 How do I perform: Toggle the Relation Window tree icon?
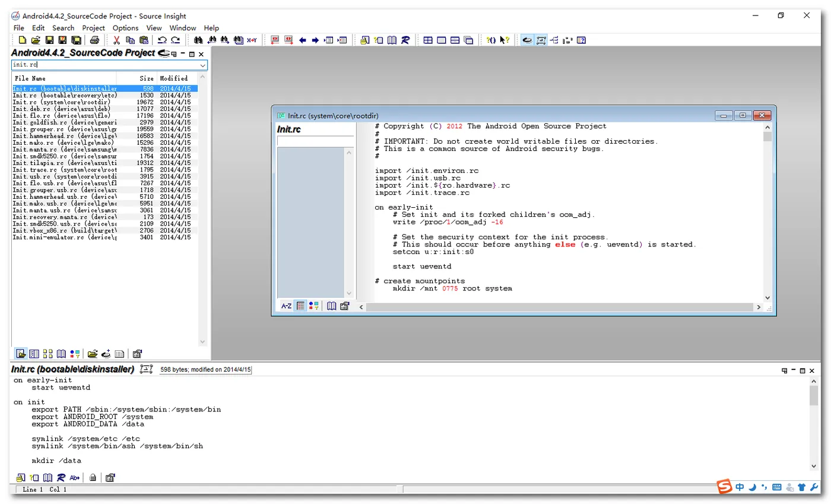click(x=554, y=40)
